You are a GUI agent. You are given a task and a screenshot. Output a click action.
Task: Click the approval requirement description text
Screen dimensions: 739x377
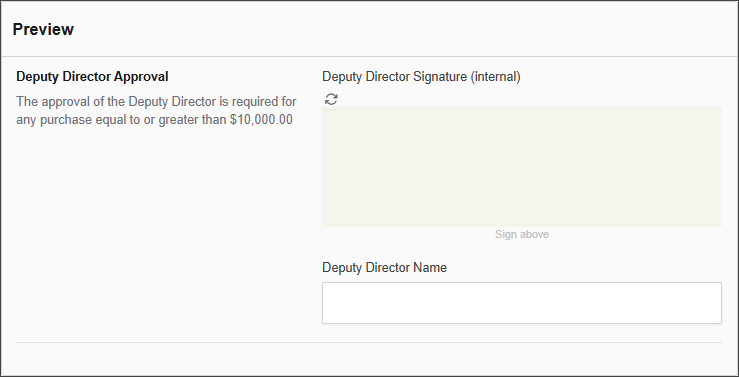pos(156,111)
